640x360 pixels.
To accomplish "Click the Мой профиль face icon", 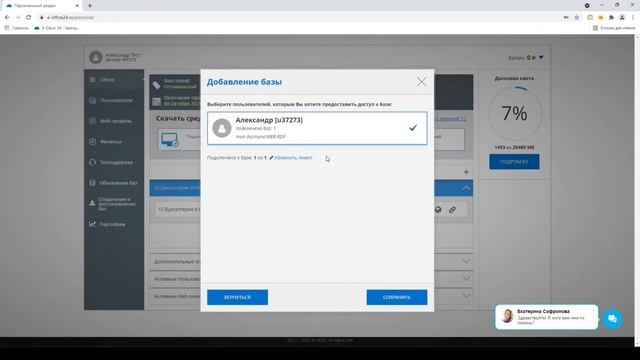I will [x=93, y=121].
